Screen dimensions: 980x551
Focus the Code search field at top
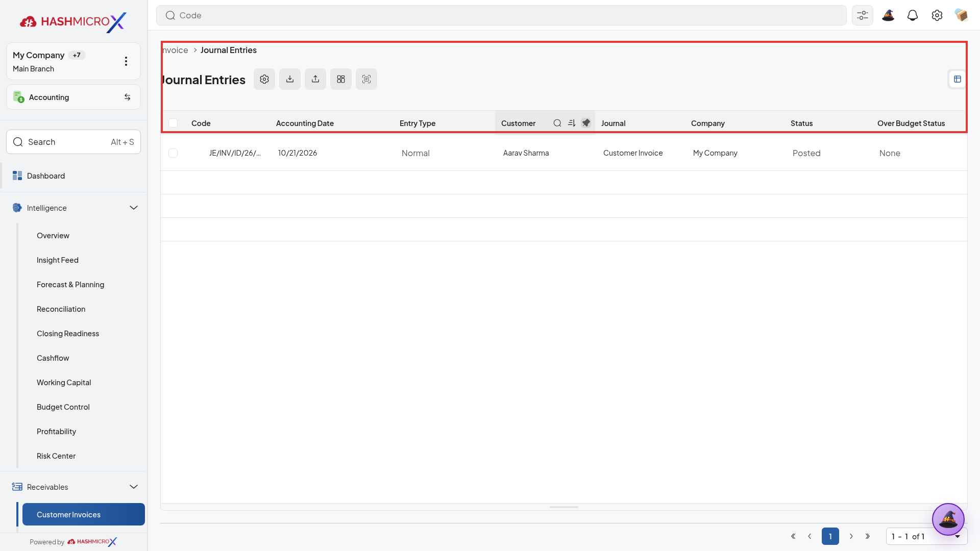[501, 15]
